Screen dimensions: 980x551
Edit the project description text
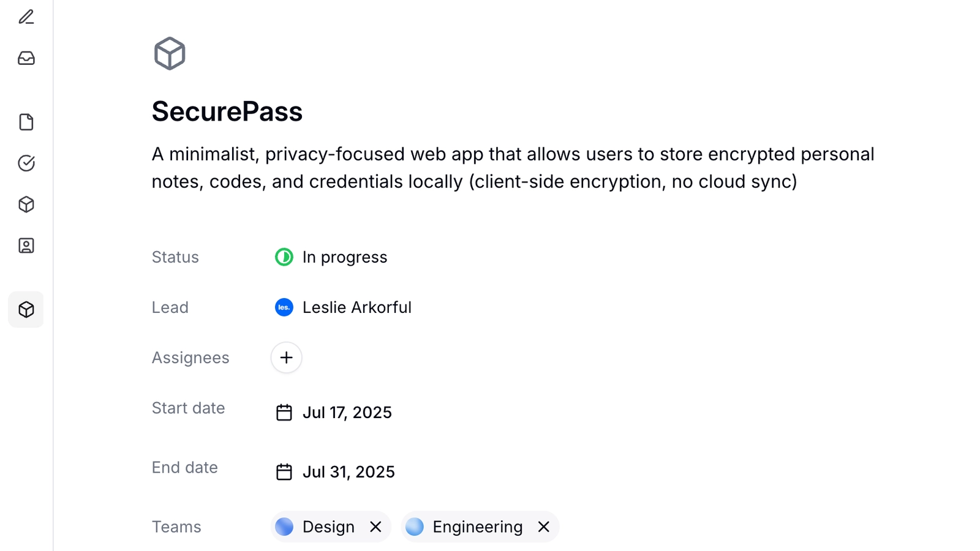(513, 168)
